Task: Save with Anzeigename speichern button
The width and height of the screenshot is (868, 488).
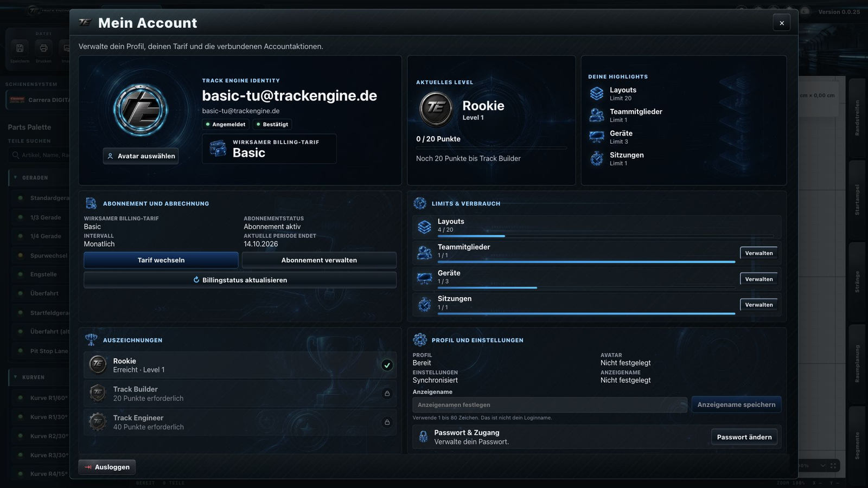Action: click(736, 405)
